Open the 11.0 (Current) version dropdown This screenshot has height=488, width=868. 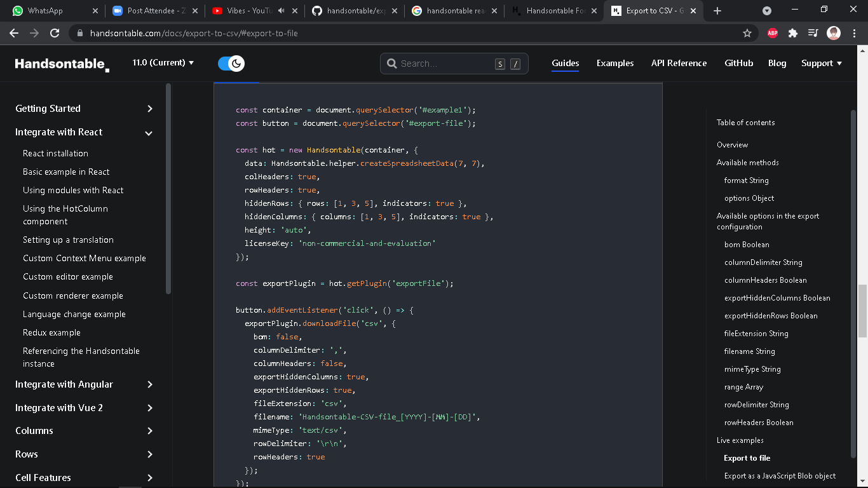[163, 62]
